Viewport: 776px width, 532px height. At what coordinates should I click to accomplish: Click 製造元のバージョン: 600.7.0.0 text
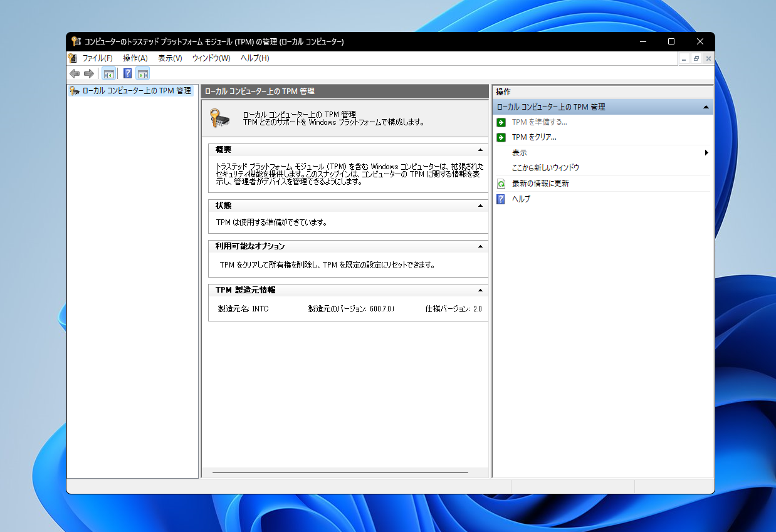[352, 309]
